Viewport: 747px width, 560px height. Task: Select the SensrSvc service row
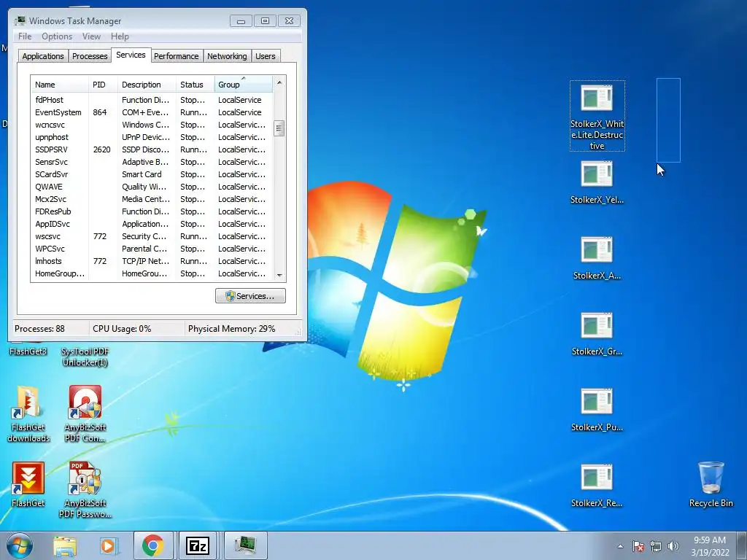pos(152,162)
